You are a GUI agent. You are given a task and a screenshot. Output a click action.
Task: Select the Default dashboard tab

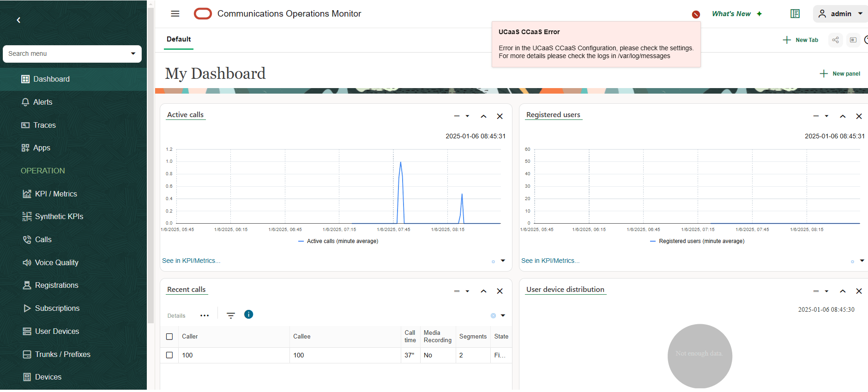[179, 39]
